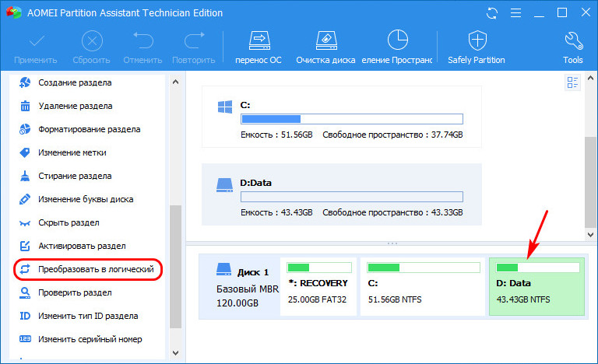Close the AOMEI Partition Assistant window
The height and width of the screenshot is (364, 598).
coord(586,12)
